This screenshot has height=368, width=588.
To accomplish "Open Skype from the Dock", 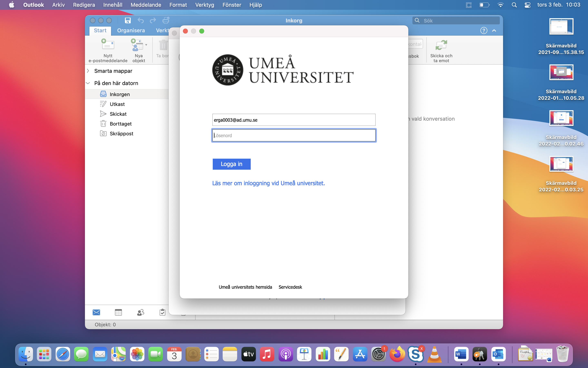I will pyautogui.click(x=415, y=354).
